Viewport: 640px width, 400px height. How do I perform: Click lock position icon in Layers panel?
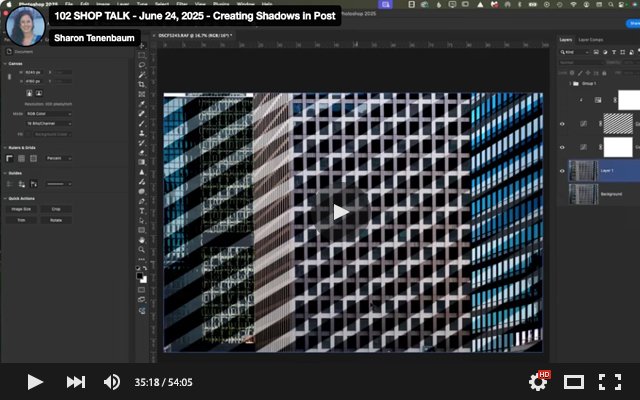[588, 73]
